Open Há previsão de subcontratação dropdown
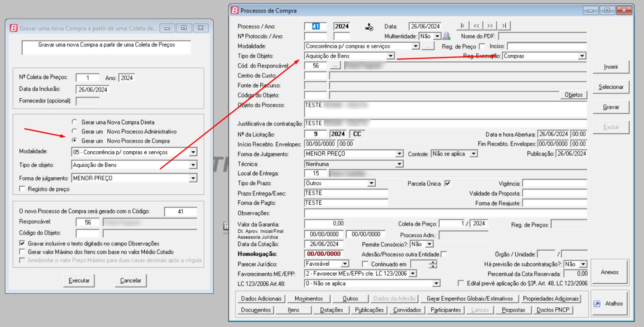The height and width of the screenshot is (327, 644). (x=583, y=264)
